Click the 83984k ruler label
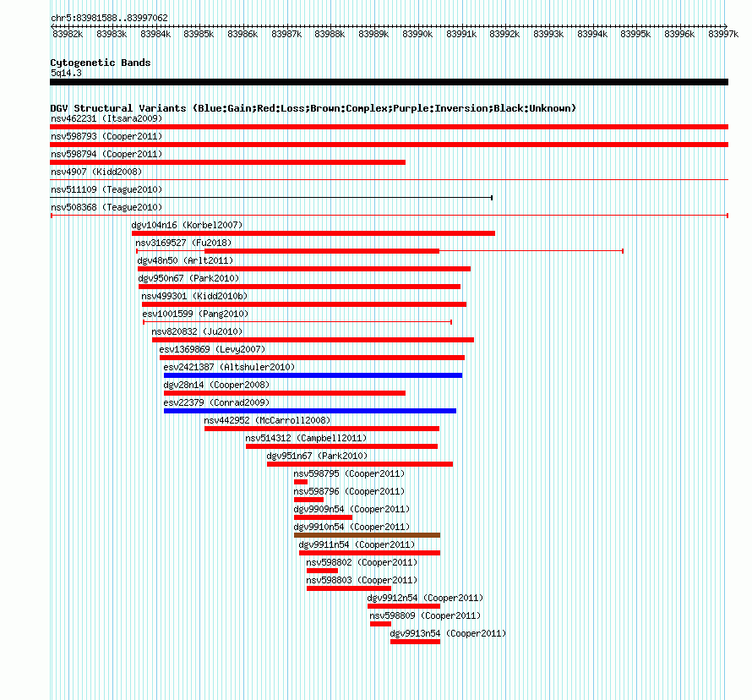Image resolution: width=752 pixels, height=700 pixels. (x=155, y=34)
